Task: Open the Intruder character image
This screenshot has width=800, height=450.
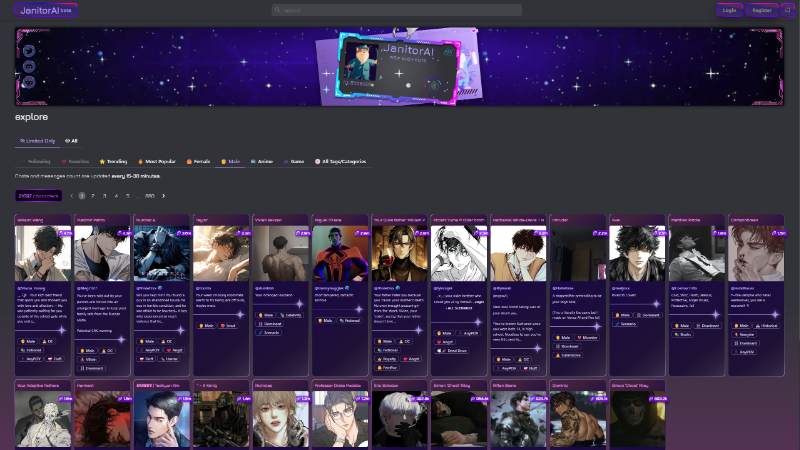Action: pyautogui.click(x=578, y=254)
